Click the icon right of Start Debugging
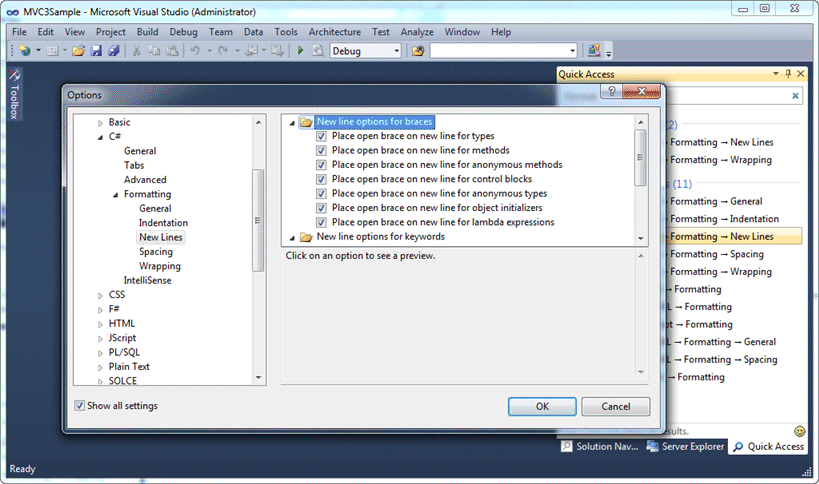819x484 pixels. point(318,51)
